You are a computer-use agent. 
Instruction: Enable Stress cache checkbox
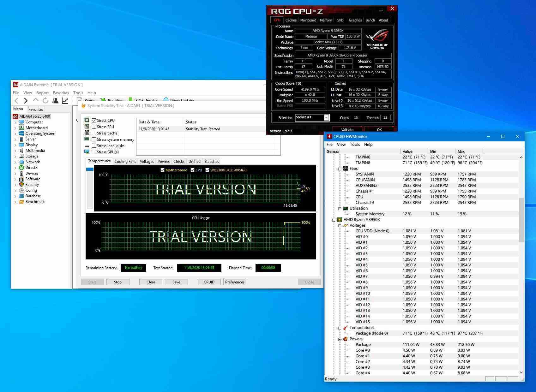click(94, 133)
